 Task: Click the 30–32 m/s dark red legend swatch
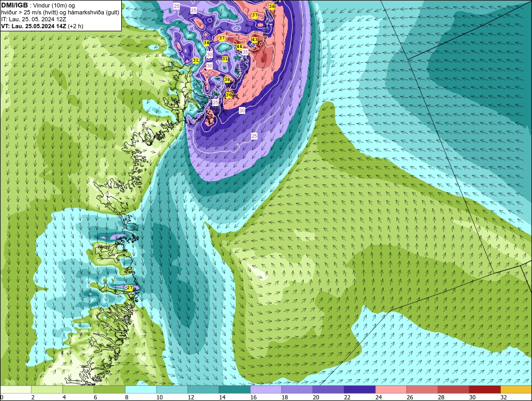pos(485,389)
